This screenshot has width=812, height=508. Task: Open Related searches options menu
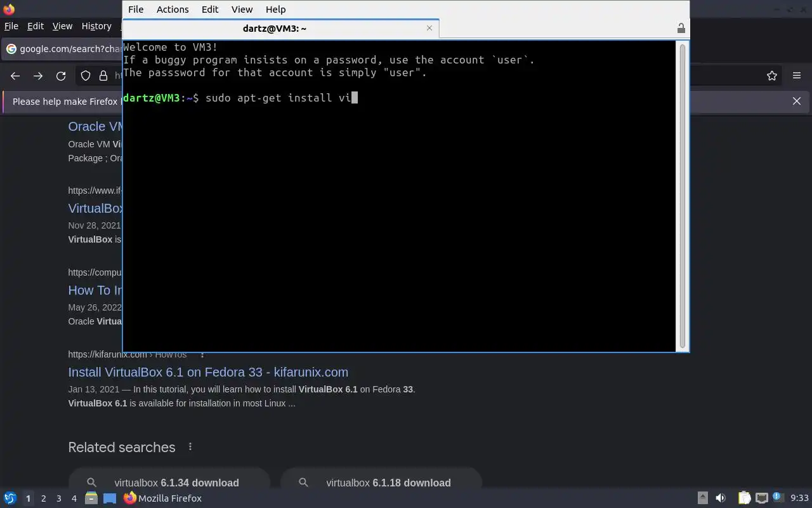click(x=190, y=447)
